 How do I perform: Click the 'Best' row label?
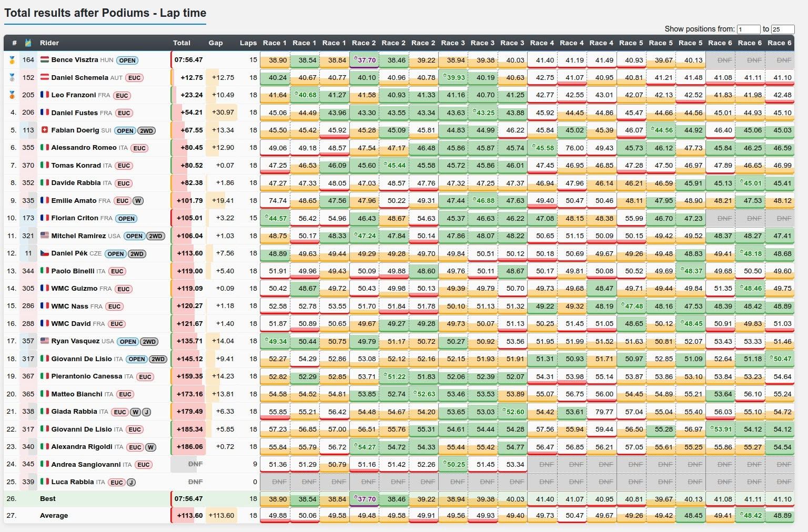[x=48, y=498]
